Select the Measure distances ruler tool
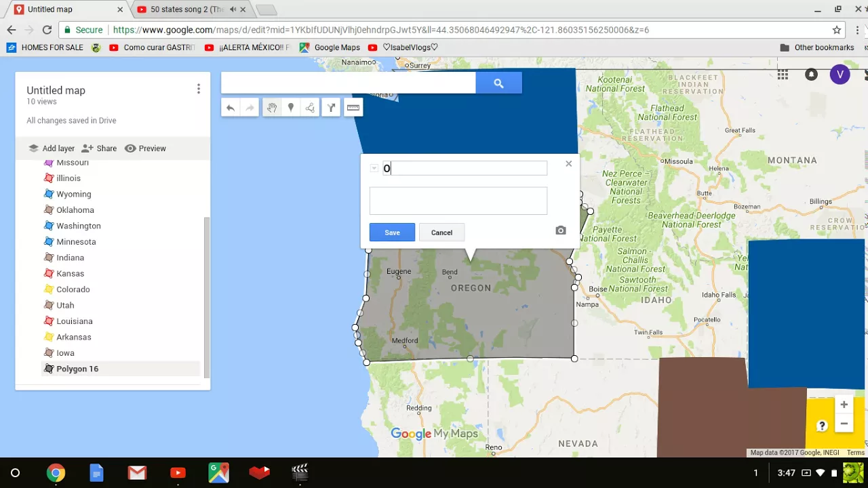 tap(353, 108)
